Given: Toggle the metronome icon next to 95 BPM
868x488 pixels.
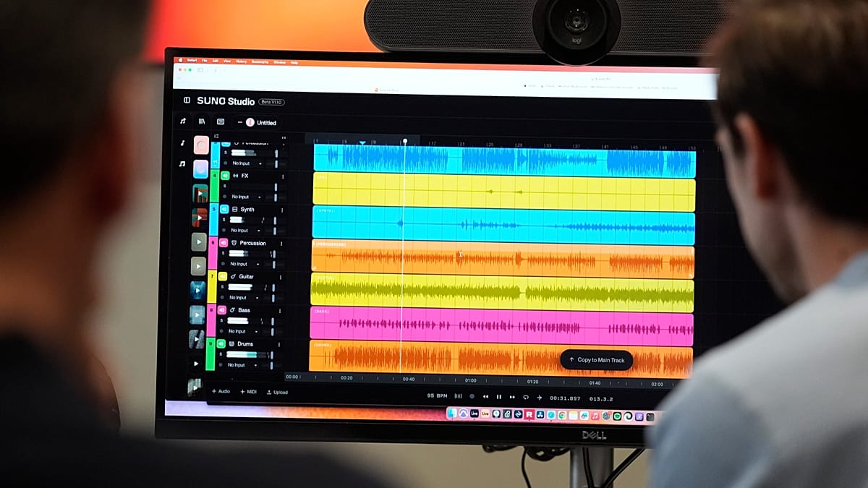Looking at the screenshot, I should point(458,396).
